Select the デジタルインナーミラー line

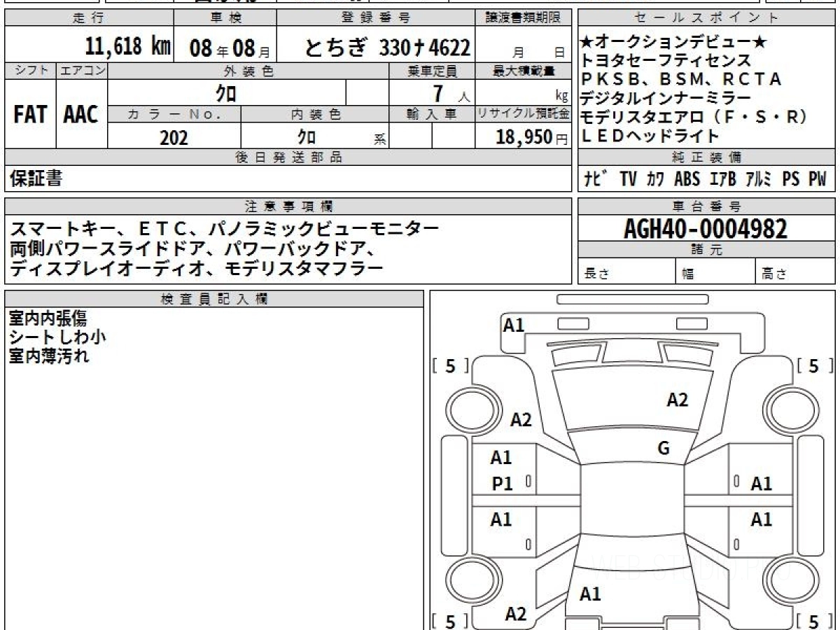[x=666, y=98]
